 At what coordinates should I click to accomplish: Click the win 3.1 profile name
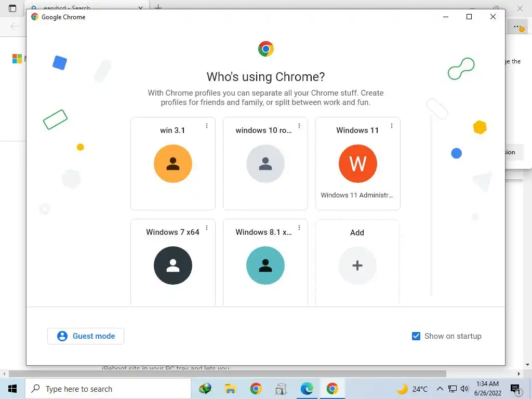(172, 130)
